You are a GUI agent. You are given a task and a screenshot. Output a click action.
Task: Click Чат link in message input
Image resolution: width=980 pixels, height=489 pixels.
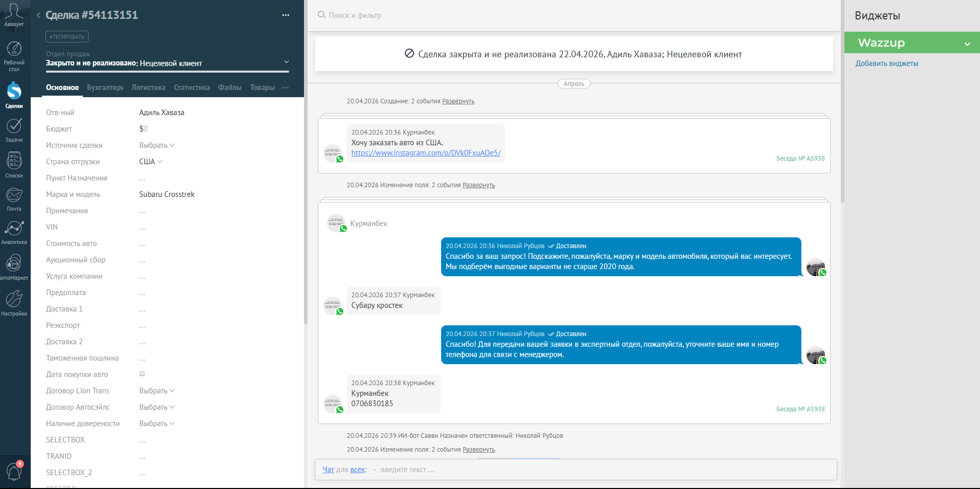[x=328, y=470]
